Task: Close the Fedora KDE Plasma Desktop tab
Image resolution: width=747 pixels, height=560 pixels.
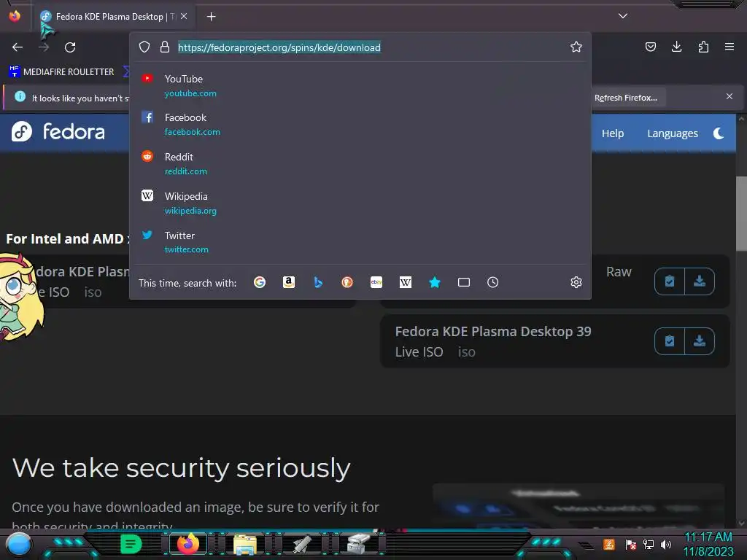Action: [184, 16]
